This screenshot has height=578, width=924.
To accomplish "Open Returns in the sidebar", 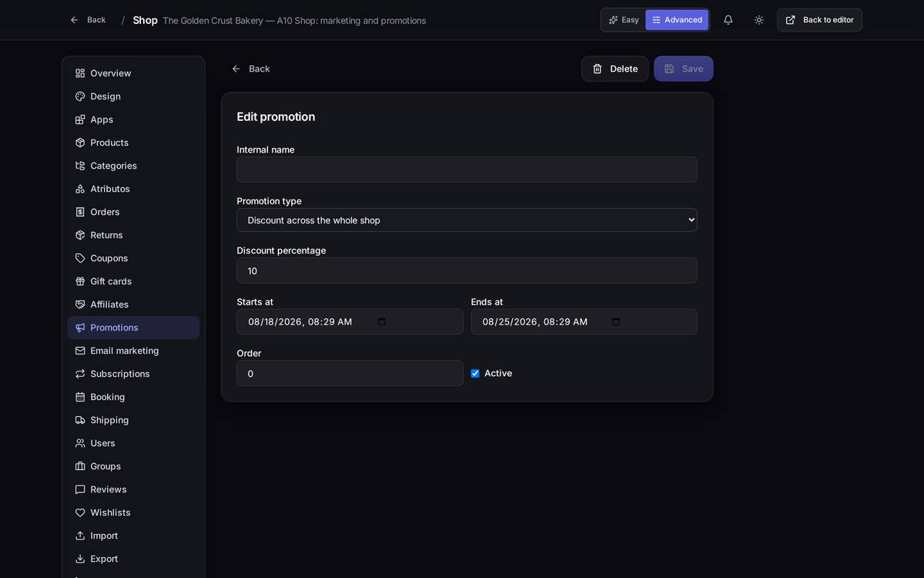I will coord(133,235).
